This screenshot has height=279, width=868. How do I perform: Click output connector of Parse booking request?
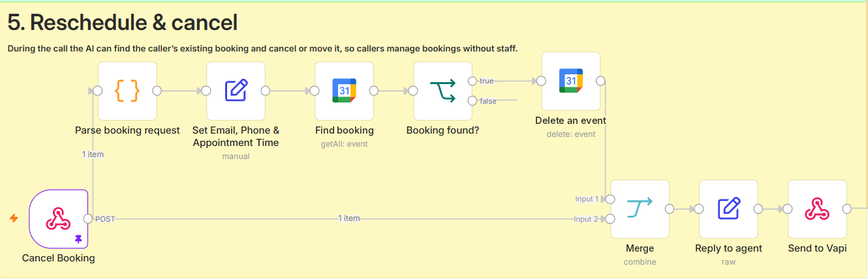point(157,91)
